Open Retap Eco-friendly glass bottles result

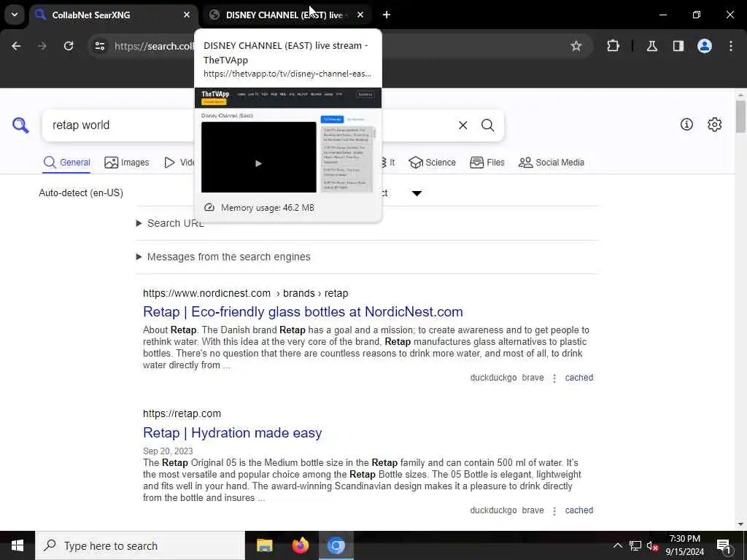tap(303, 311)
